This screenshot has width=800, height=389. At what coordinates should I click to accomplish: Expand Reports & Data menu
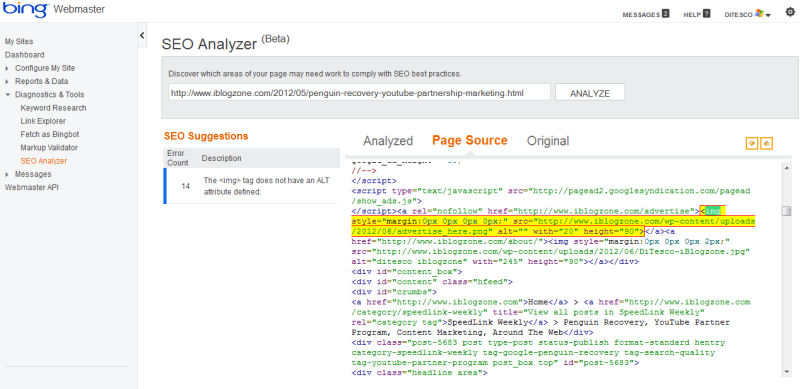pyautogui.click(x=37, y=81)
